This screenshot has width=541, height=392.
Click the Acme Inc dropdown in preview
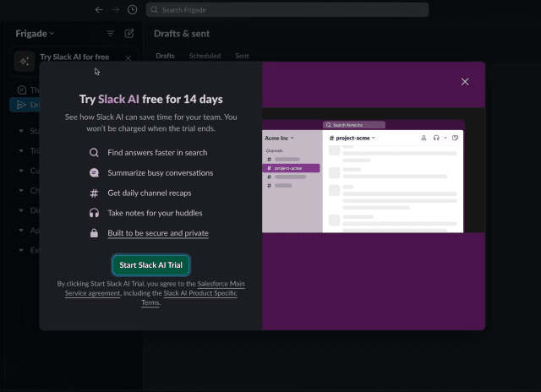[x=279, y=138]
